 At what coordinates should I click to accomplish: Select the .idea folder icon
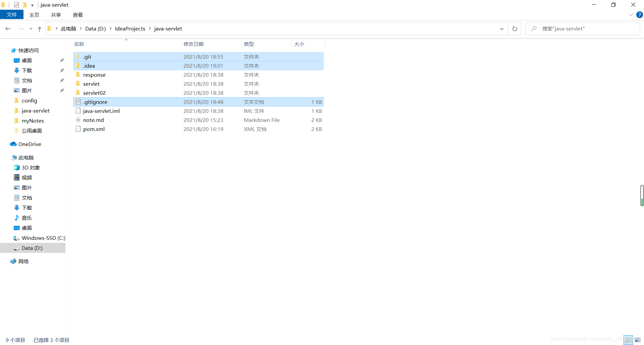78,65
